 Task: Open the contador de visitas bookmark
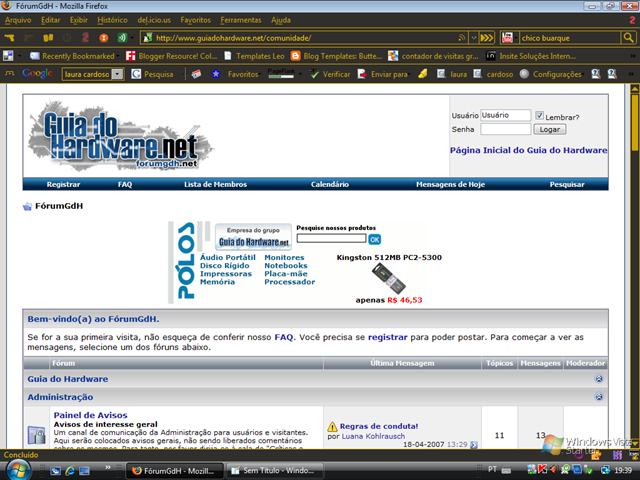[x=433, y=56]
